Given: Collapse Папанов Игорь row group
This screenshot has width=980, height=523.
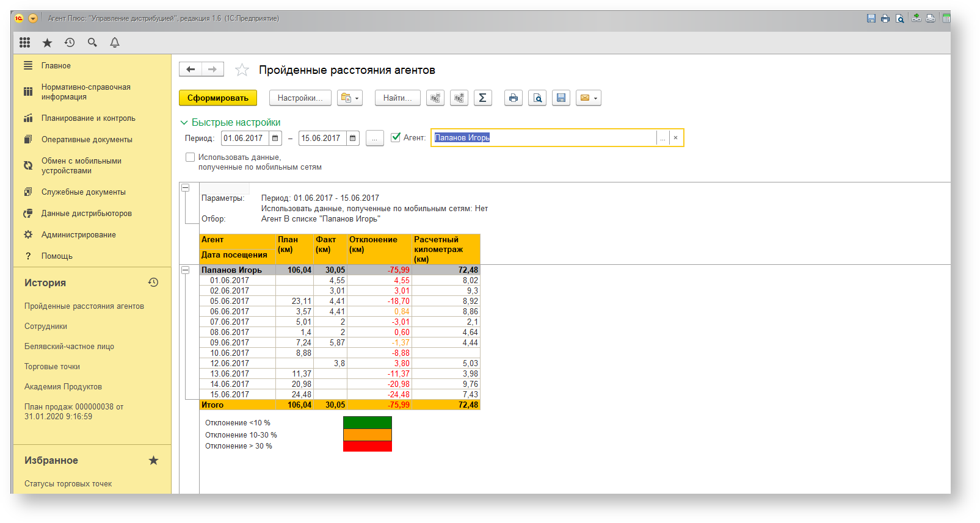Looking at the screenshot, I should [185, 270].
